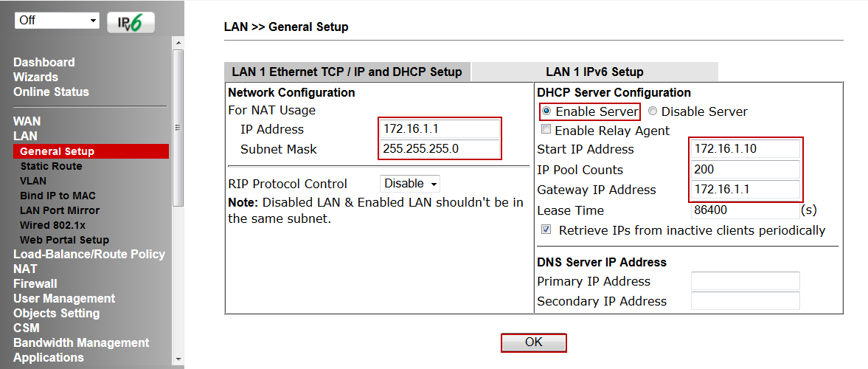Check the Enable Relay Agent checkbox
The height and width of the screenshot is (369, 868).
[546, 130]
